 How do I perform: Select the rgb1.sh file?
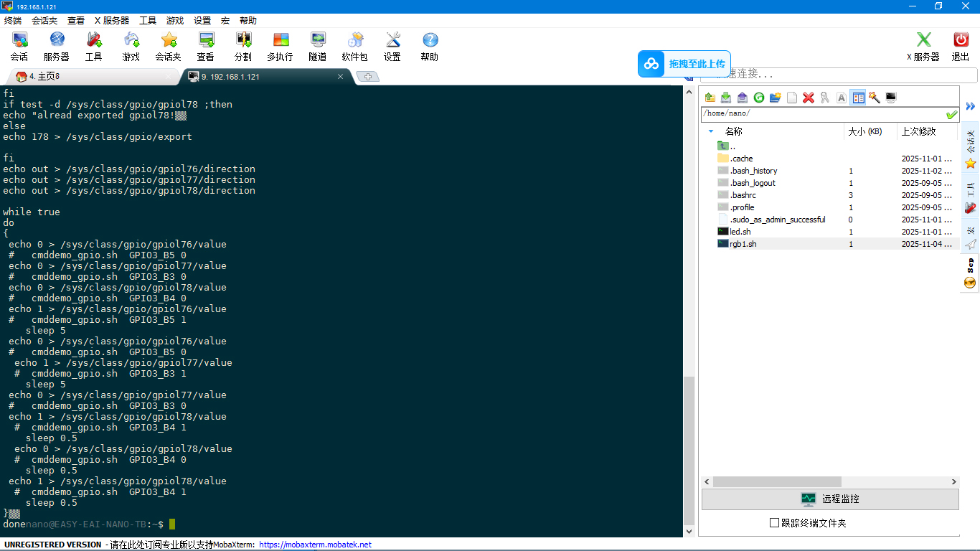click(x=743, y=244)
